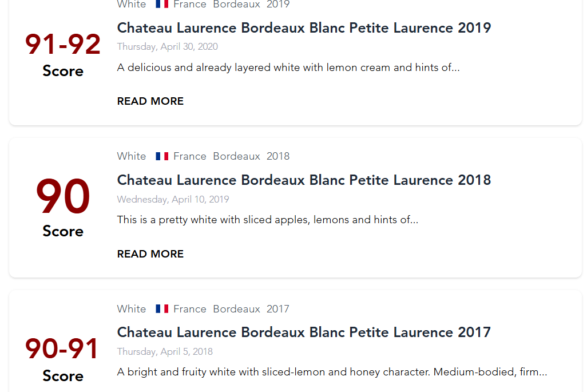
Task: Click the White type tag for 2017 wine
Action: pos(132,309)
